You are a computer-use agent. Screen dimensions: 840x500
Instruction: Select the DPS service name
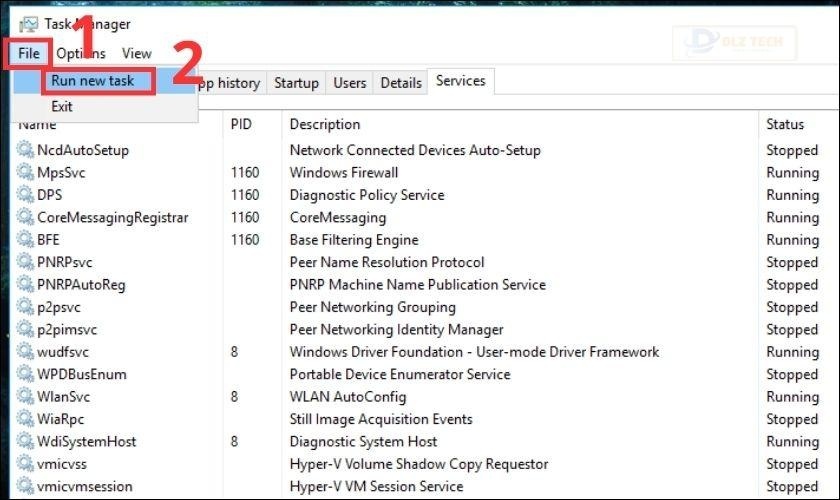49,195
